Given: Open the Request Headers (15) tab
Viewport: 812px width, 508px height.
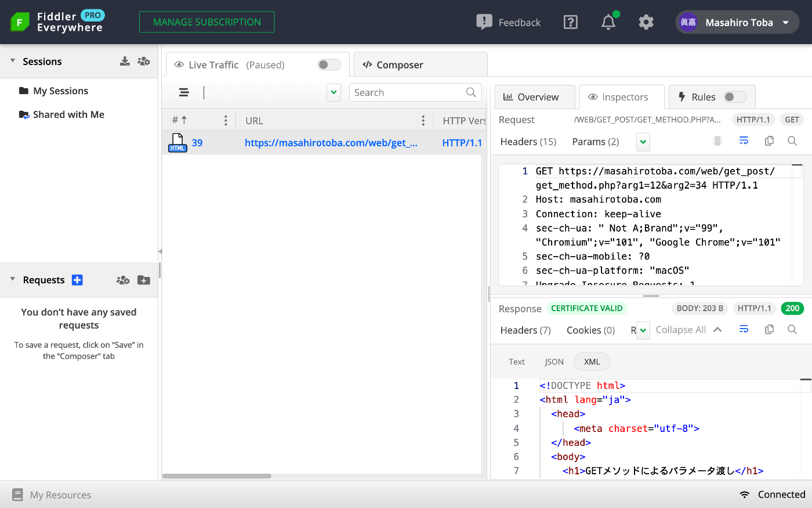Looking at the screenshot, I should (x=528, y=142).
